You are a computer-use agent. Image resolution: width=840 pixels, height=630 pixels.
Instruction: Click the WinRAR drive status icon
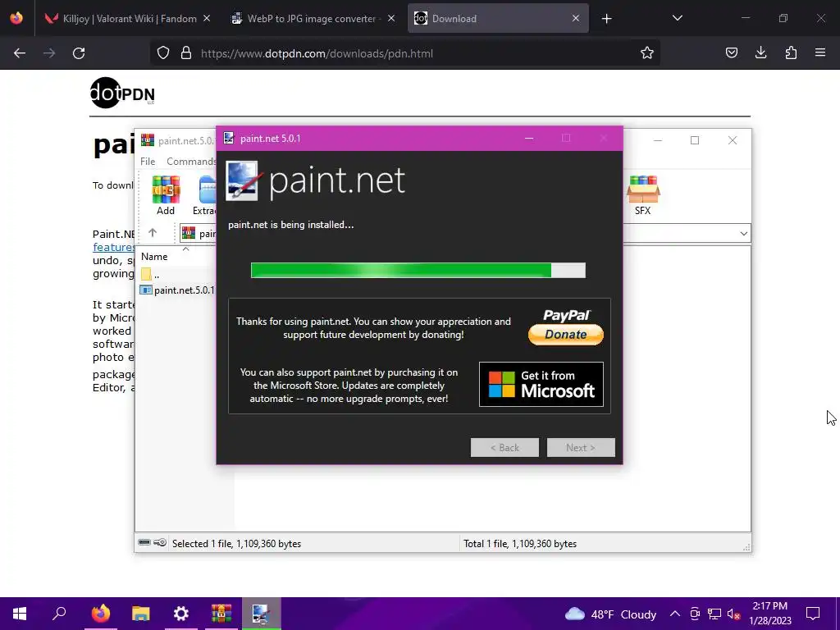click(x=144, y=542)
